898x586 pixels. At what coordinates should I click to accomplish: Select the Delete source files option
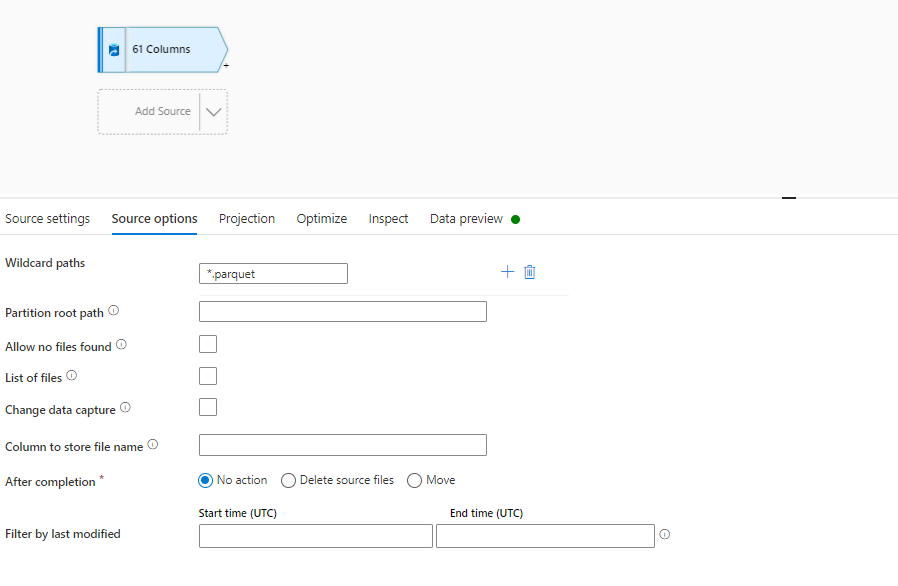coord(288,481)
